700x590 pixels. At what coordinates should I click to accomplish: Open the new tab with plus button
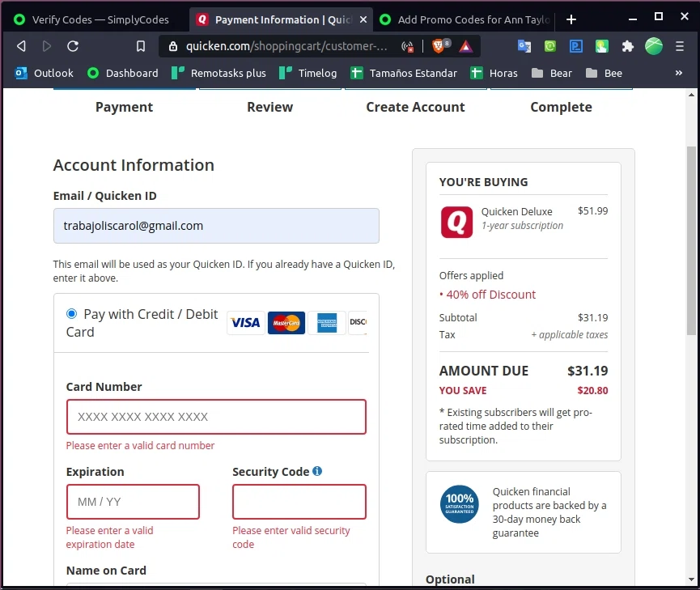click(x=571, y=19)
